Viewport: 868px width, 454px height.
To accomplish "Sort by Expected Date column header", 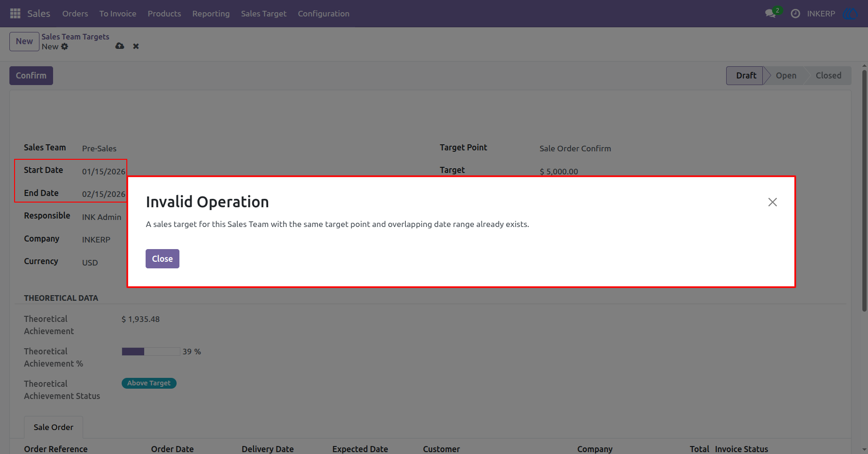I will click(x=360, y=449).
